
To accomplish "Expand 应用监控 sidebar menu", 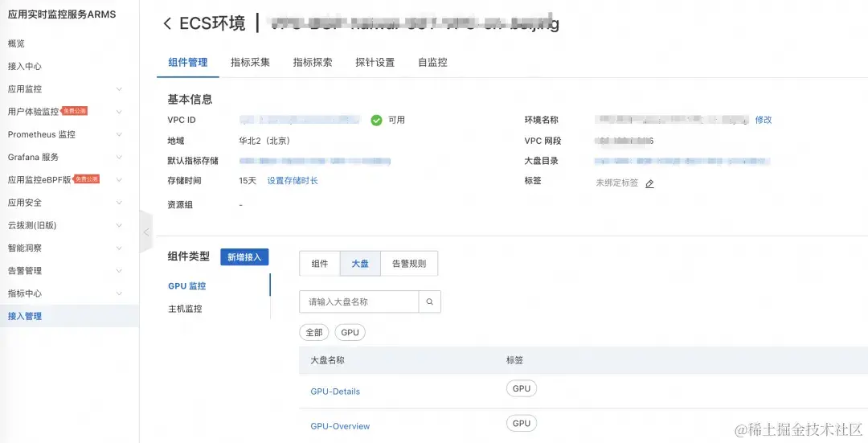I will point(119,89).
